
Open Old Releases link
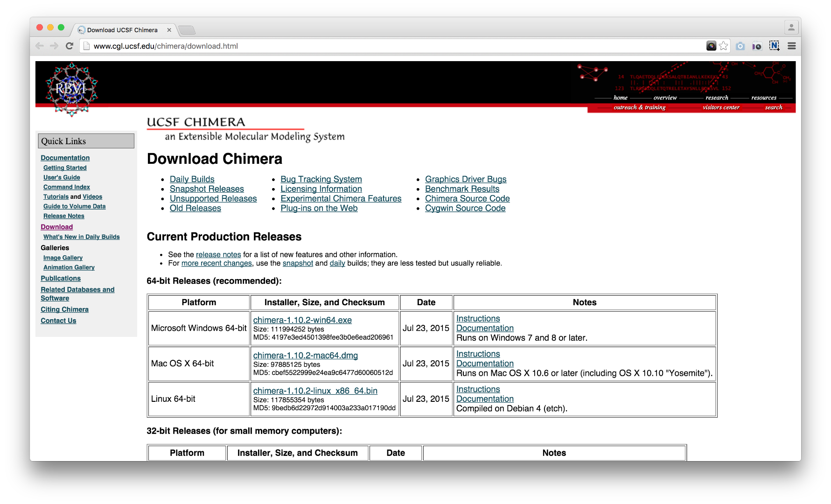coord(195,208)
